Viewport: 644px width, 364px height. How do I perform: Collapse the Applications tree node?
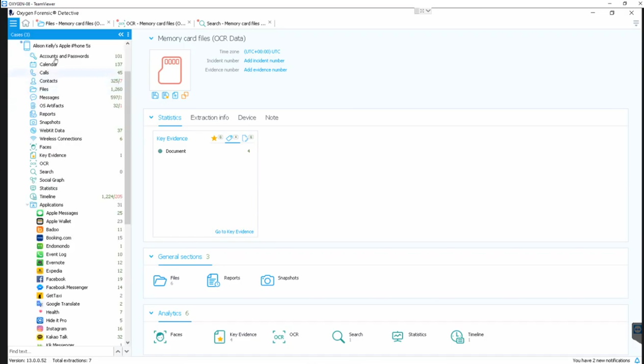click(27, 205)
